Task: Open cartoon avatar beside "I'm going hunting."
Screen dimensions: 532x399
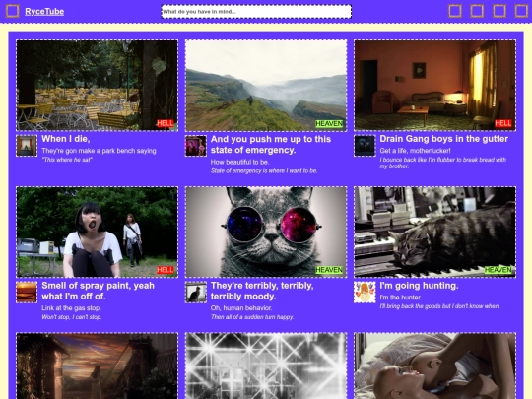Action: (x=365, y=293)
